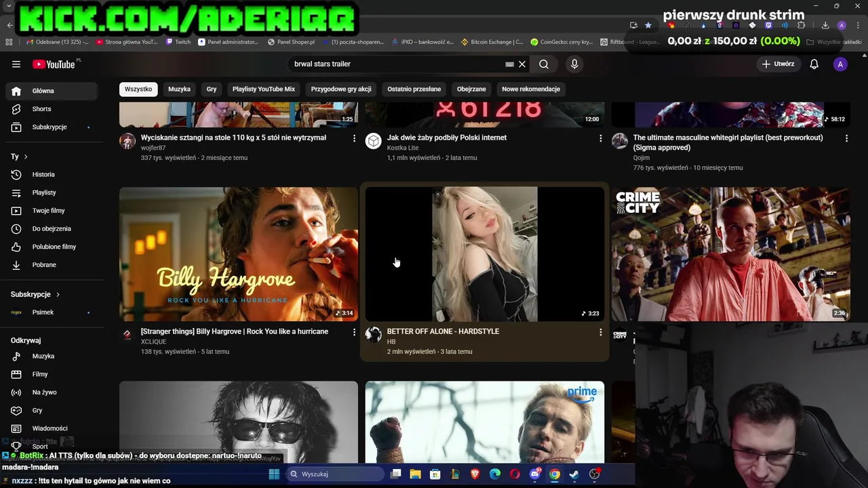Select the Muzyka filter chip
Viewport: 868px width, 488px height.
(179, 89)
